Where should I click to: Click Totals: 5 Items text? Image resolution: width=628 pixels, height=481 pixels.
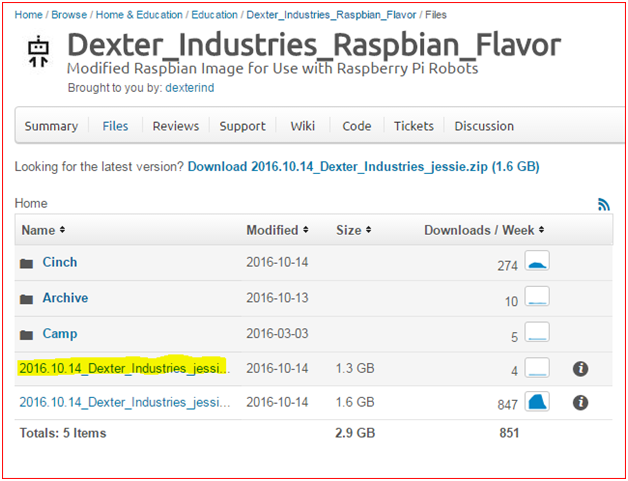pyautogui.click(x=63, y=433)
